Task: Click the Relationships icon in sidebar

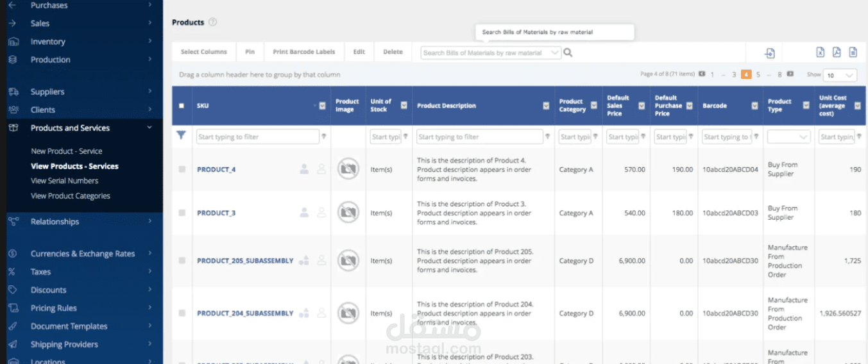Action: point(13,221)
